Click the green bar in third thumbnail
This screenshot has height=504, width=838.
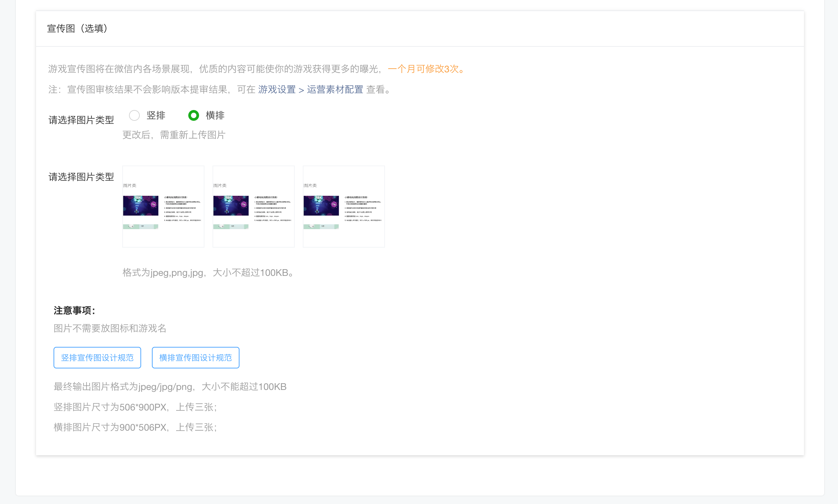(321, 226)
